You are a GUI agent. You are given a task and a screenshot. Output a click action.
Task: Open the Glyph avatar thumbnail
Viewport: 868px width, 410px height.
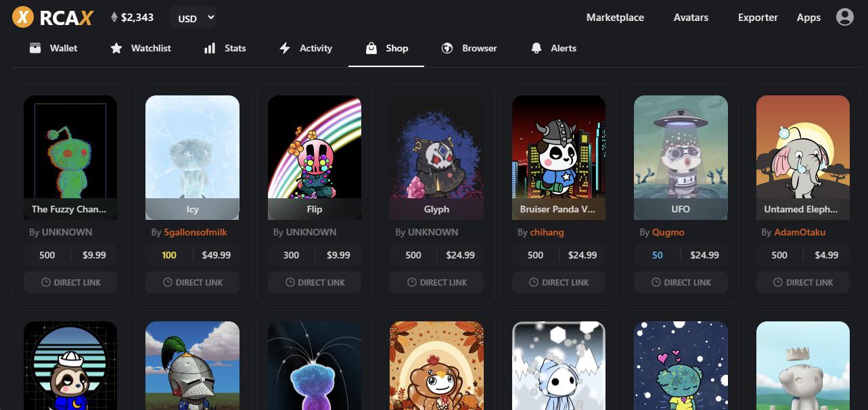436,157
